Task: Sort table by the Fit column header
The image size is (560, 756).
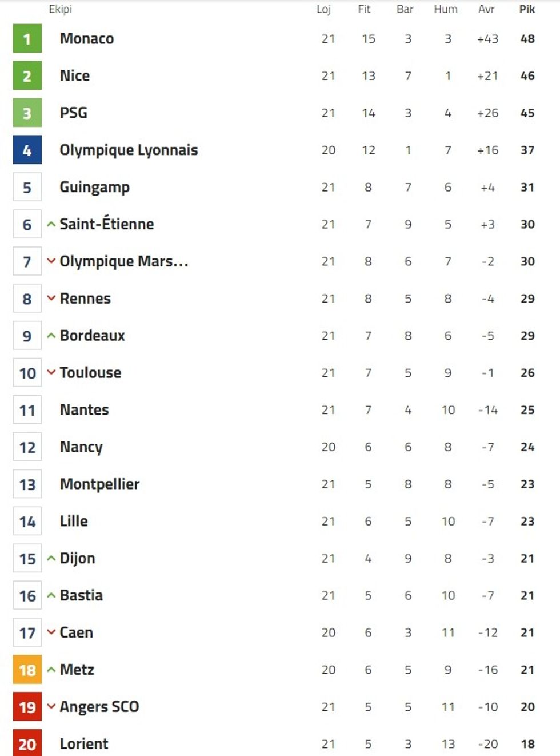Action: (x=364, y=9)
